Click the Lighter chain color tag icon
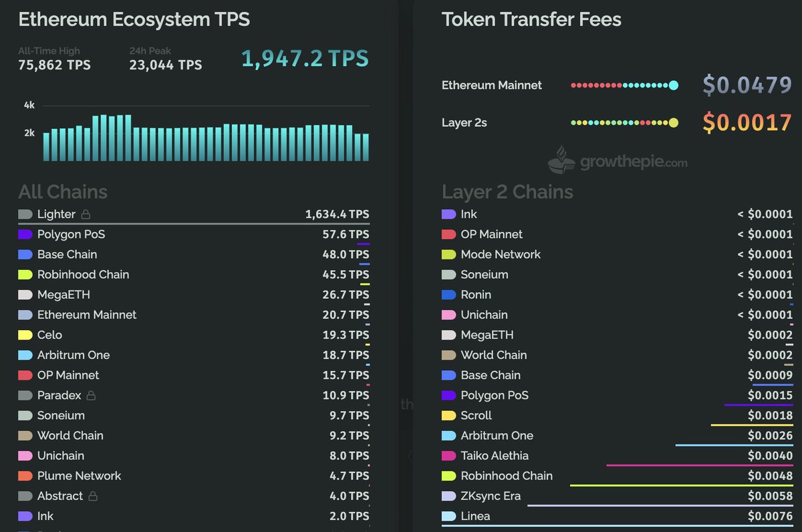802x532 pixels. pyautogui.click(x=25, y=215)
